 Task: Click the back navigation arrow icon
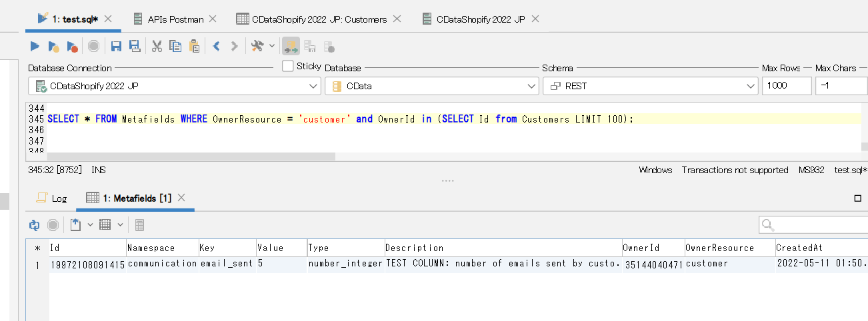[216, 46]
